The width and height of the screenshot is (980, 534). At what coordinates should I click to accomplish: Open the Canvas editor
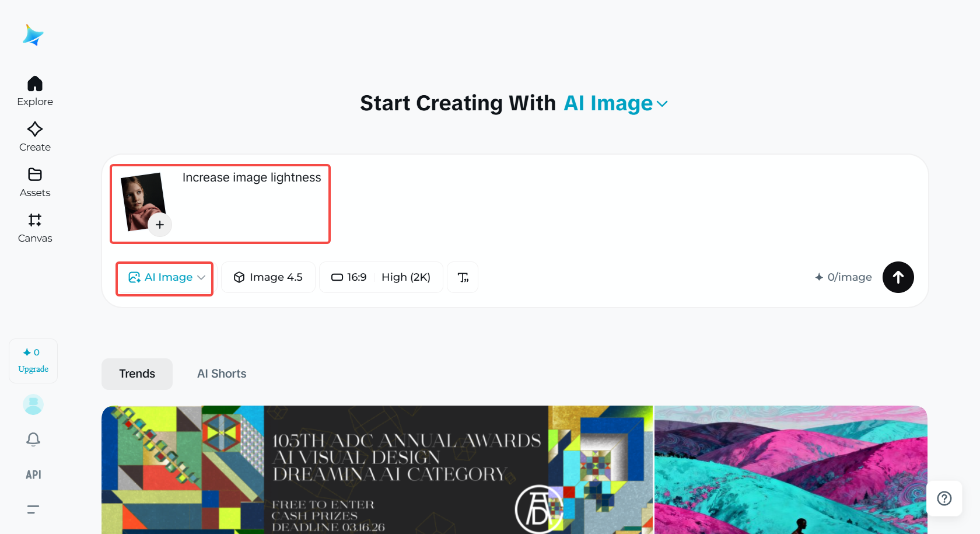coord(35,227)
